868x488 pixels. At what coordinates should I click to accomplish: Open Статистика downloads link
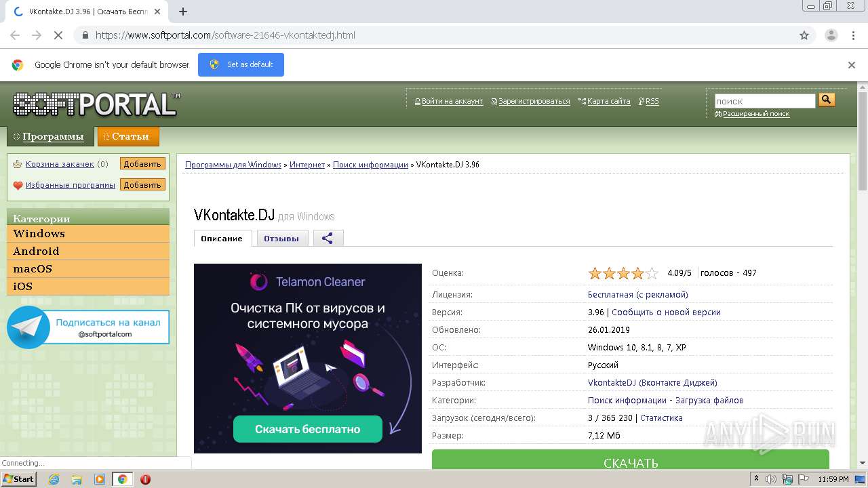point(661,418)
